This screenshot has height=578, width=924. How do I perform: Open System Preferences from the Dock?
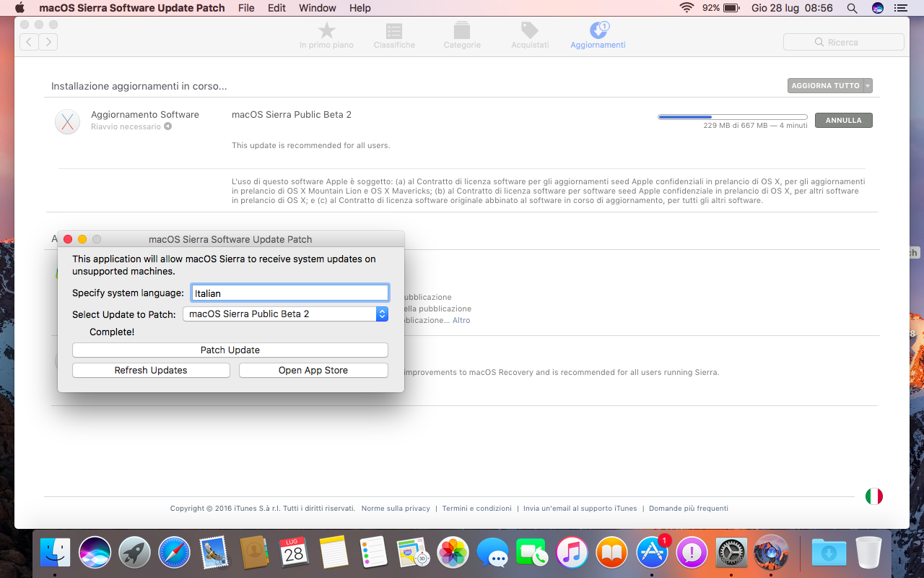731,553
